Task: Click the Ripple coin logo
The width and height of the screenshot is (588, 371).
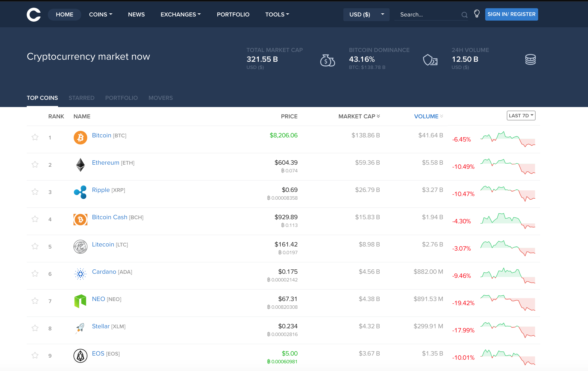Action: [80, 192]
